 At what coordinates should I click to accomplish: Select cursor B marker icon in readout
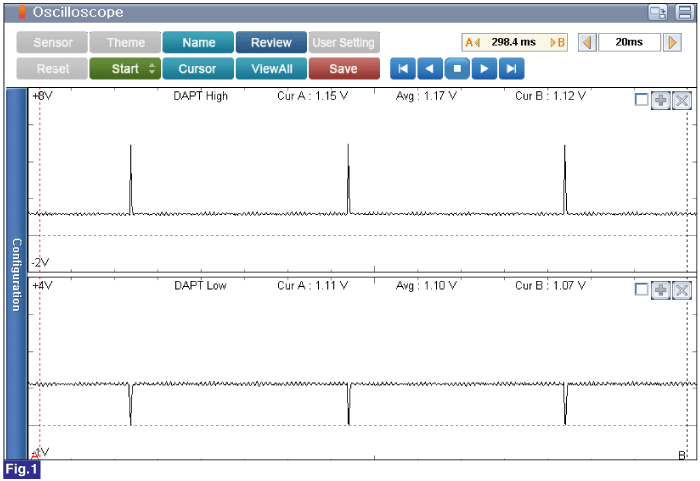(558, 42)
